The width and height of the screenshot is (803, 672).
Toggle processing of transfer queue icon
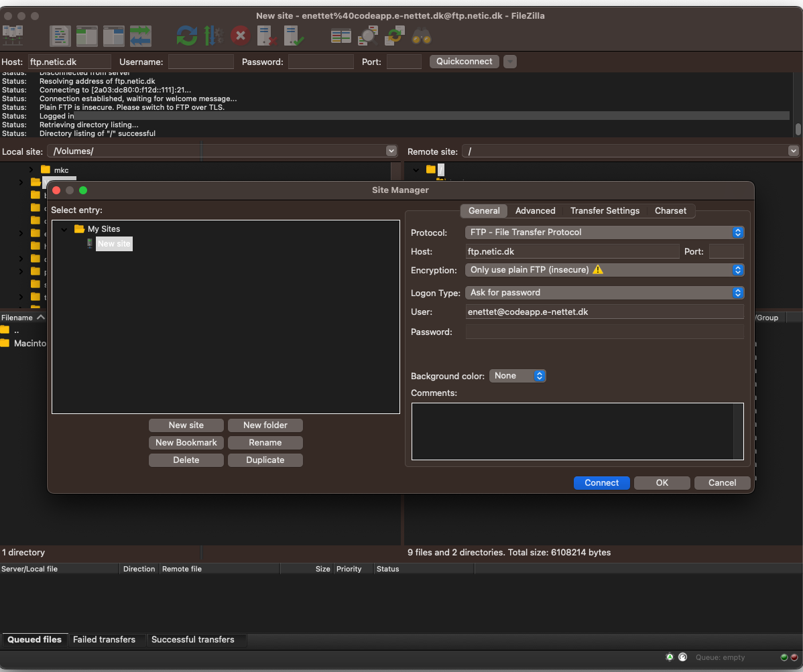coord(213,36)
